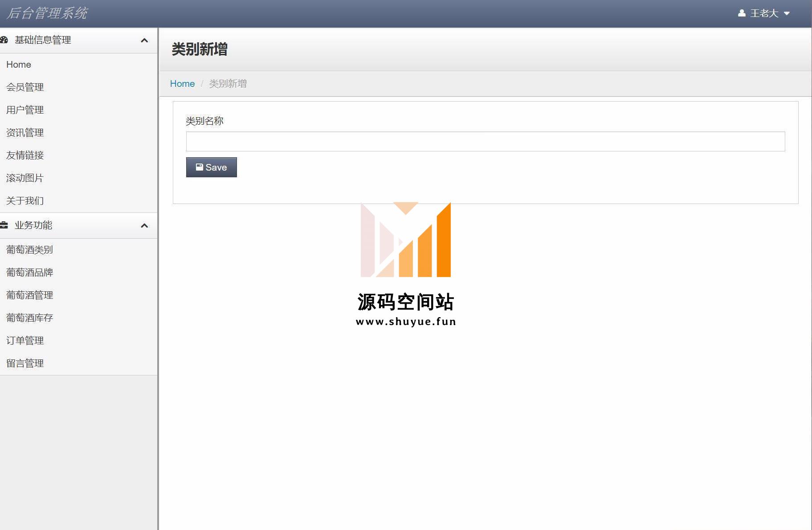Click the 类别新增 page heading

pos(200,49)
